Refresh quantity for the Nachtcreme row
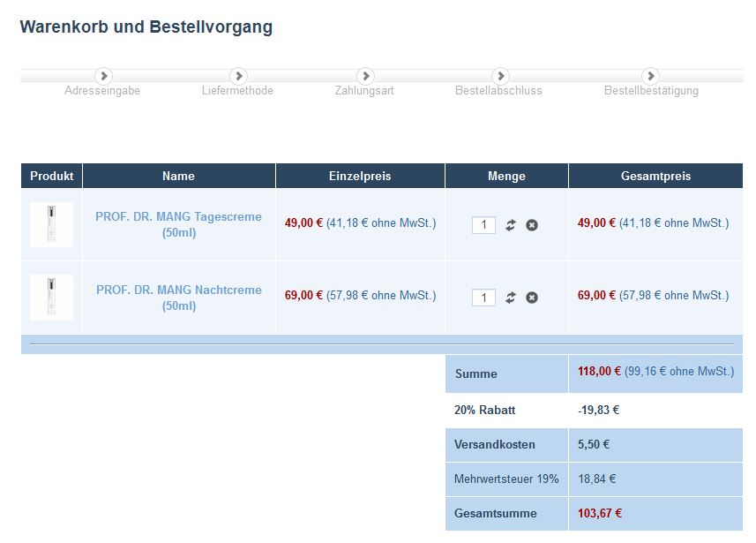Image resolution: width=756 pixels, height=543 pixels. [x=511, y=298]
